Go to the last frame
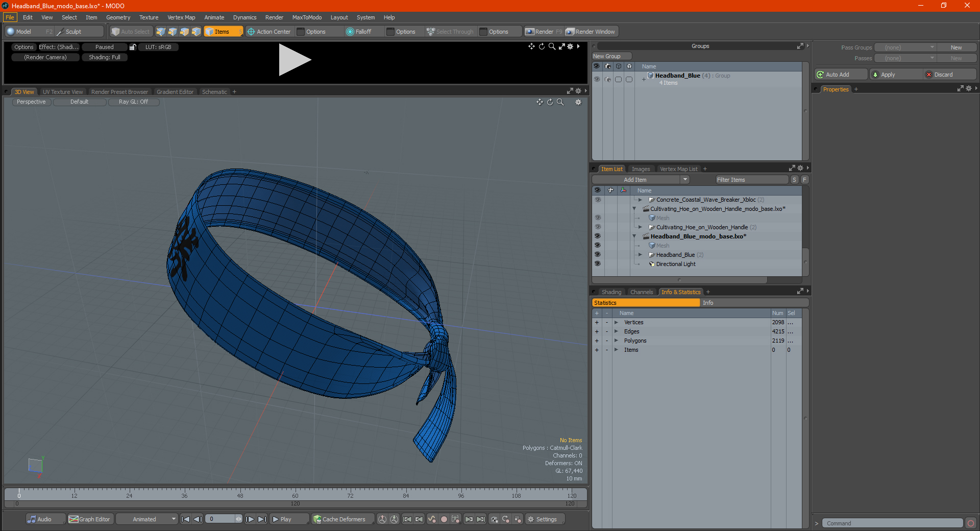Viewport: 980px width, 531px height. (262, 519)
